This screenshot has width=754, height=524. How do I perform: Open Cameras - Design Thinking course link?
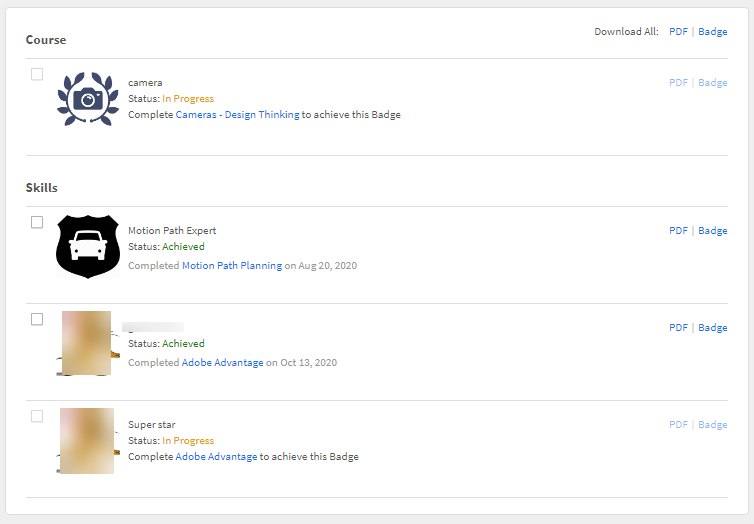click(237, 115)
